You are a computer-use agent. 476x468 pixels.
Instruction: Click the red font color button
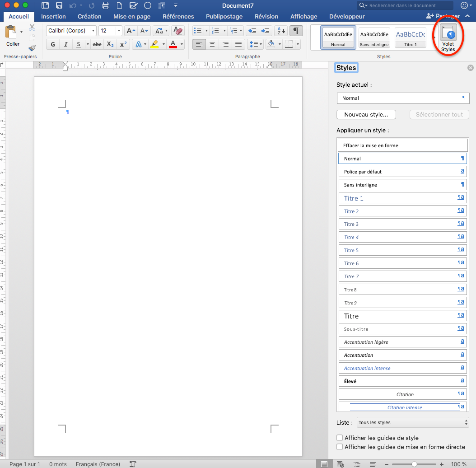pyautogui.click(x=173, y=44)
